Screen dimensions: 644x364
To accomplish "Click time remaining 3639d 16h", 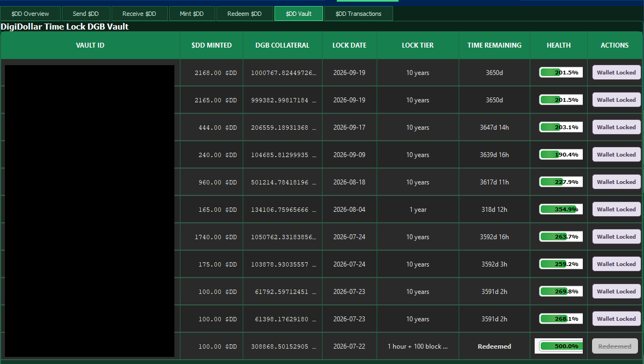I will (x=495, y=155).
